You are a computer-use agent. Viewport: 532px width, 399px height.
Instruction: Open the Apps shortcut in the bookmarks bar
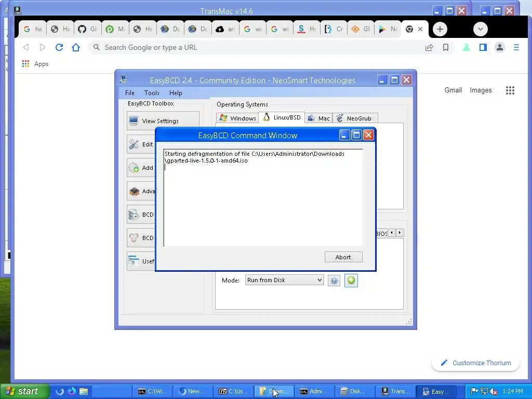tap(35, 64)
